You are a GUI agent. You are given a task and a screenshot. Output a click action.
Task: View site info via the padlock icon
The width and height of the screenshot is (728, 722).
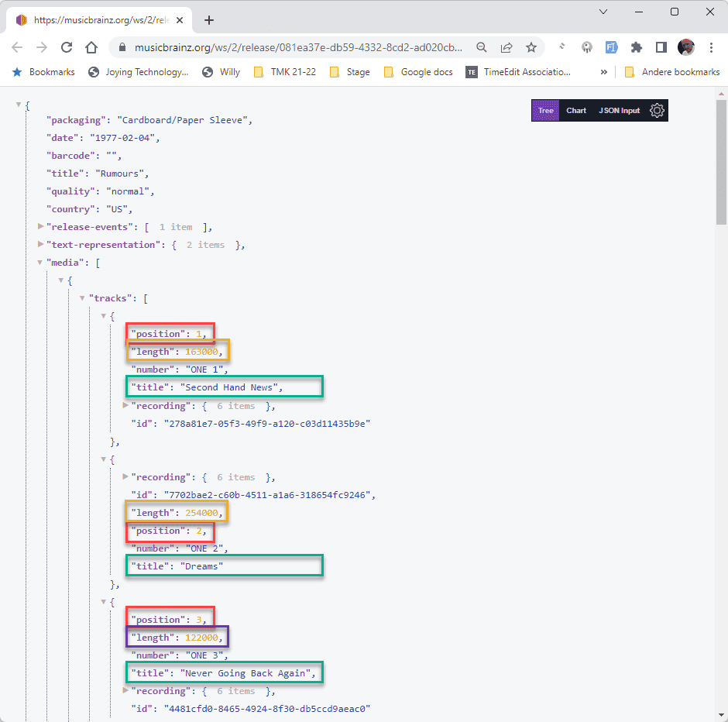(x=122, y=47)
